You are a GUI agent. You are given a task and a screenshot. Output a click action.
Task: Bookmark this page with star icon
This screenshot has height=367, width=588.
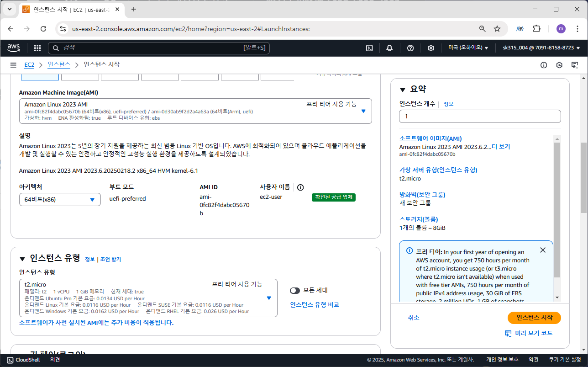(x=497, y=29)
